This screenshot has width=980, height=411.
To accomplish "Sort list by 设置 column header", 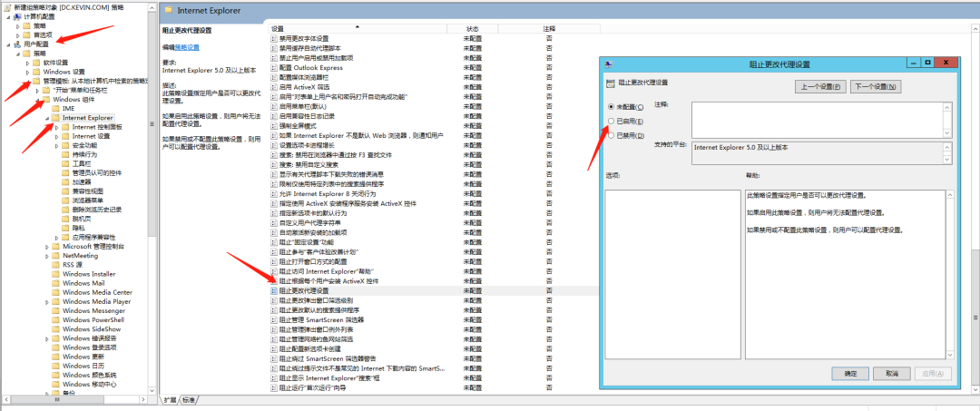I will (x=358, y=29).
